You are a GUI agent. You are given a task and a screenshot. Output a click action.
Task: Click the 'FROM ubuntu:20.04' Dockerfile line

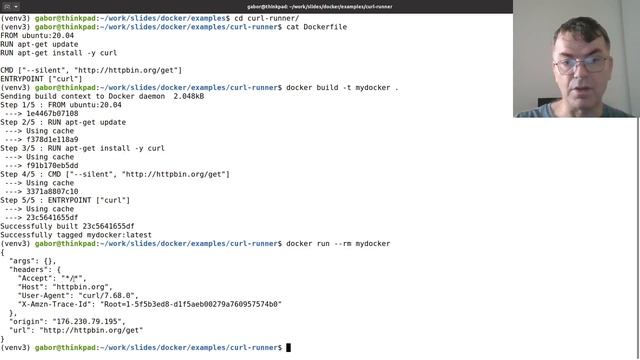[x=37, y=36]
